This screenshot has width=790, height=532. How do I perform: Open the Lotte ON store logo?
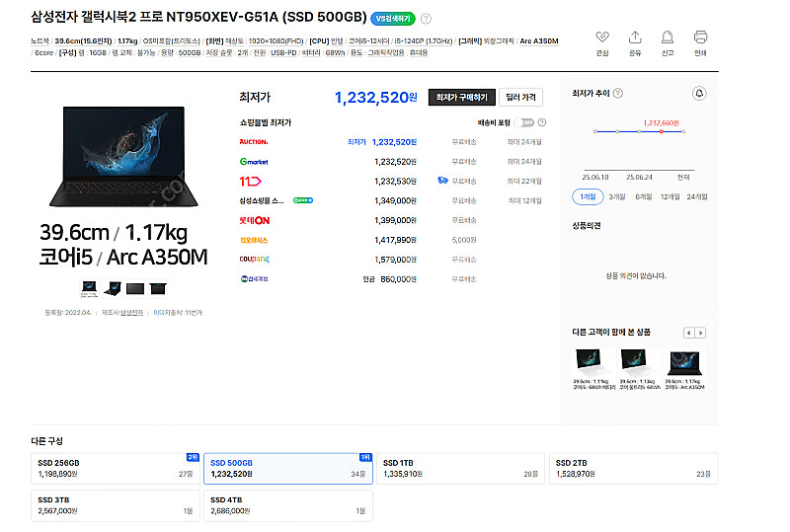255,220
